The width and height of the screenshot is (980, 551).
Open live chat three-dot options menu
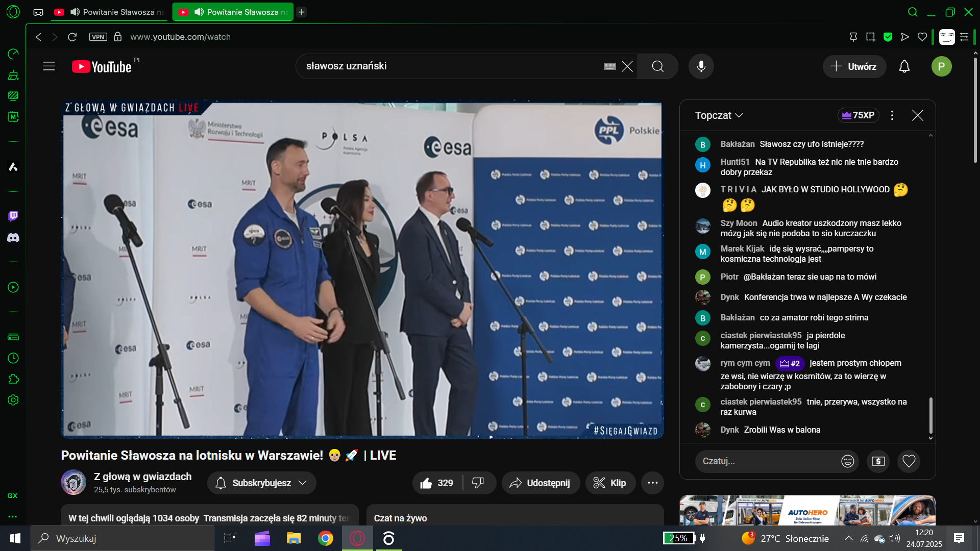(x=892, y=115)
